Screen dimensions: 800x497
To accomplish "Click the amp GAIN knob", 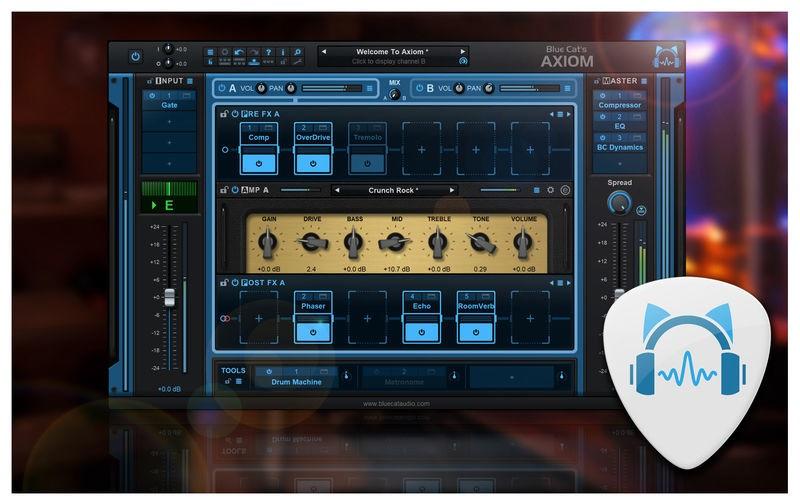I will tap(268, 242).
